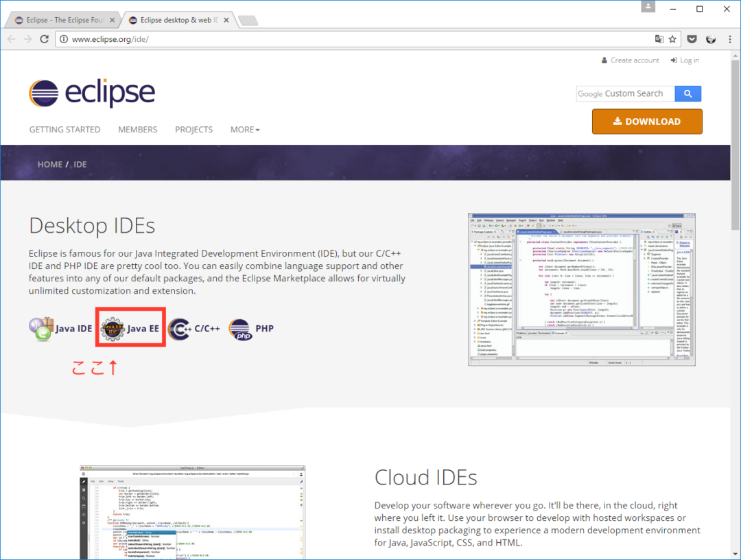Screen dimensions: 741x560
Task: Click the scrollbar up arrow
Action: (736, 56)
